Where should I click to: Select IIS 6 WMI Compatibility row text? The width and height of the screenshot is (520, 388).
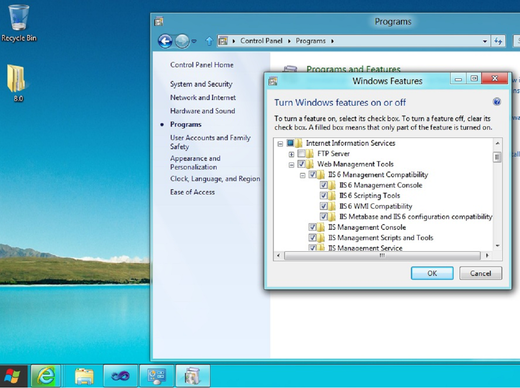click(x=376, y=206)
